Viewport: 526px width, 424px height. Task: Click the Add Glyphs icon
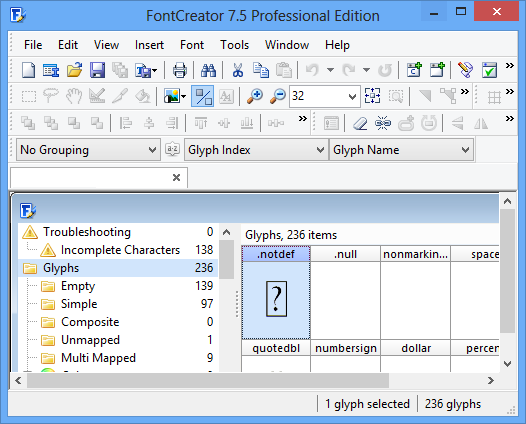[x=437, y=70]
